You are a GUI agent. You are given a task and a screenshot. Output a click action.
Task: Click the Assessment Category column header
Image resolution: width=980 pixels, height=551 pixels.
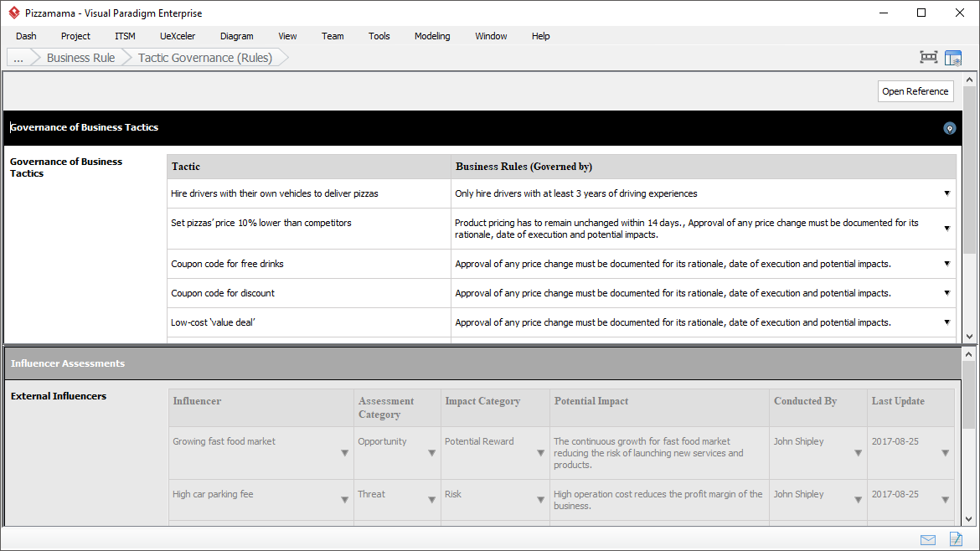397,407
